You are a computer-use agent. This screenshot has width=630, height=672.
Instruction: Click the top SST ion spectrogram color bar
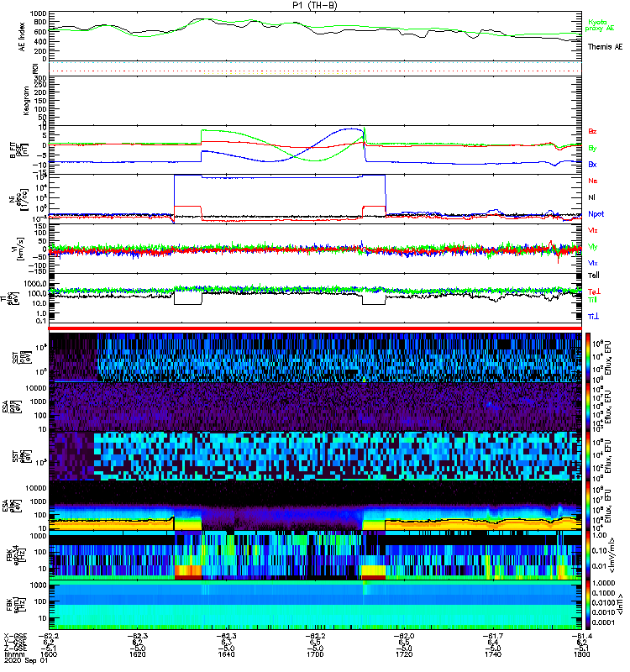pyautogui.click(x=588, y=358)
